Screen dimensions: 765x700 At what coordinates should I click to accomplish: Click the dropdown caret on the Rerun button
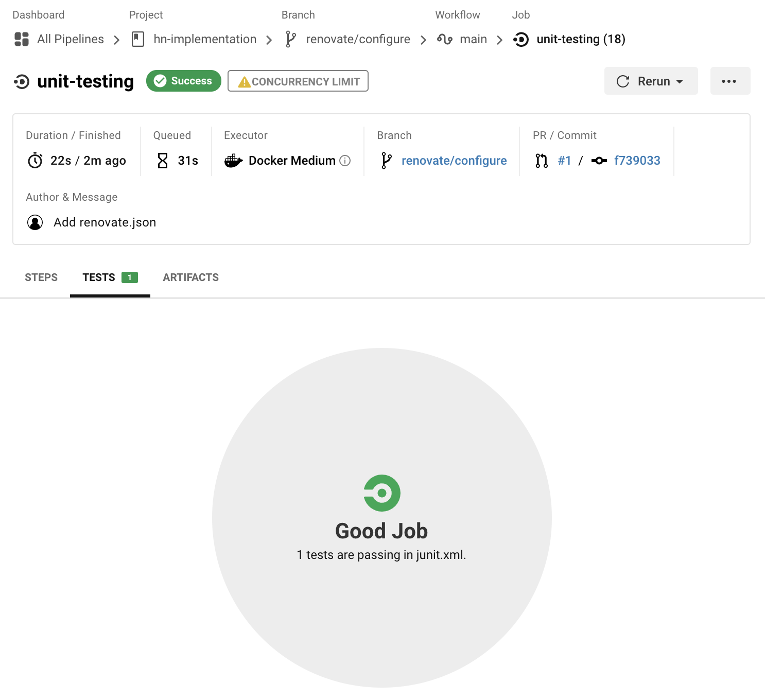(680, 82)
